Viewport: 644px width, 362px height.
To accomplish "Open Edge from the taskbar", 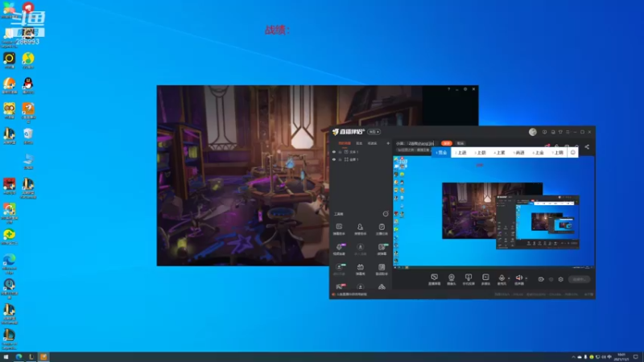I will pos(19,357).
